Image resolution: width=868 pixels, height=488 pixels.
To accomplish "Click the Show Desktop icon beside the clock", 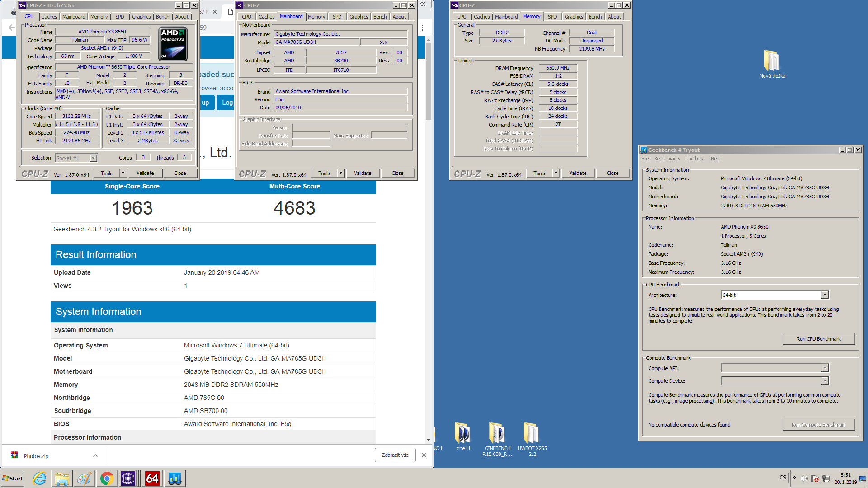I will (863, 479).
